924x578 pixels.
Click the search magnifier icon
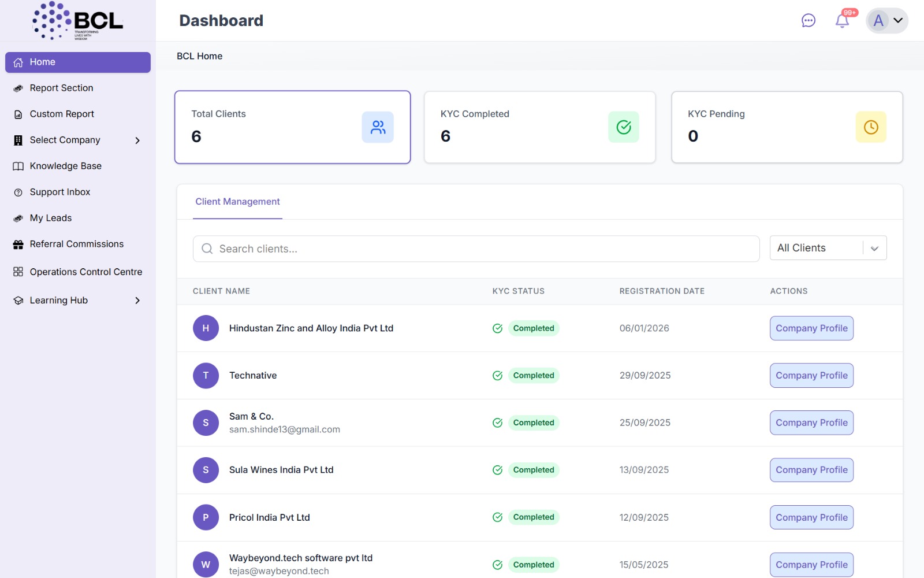coord(207,249)
